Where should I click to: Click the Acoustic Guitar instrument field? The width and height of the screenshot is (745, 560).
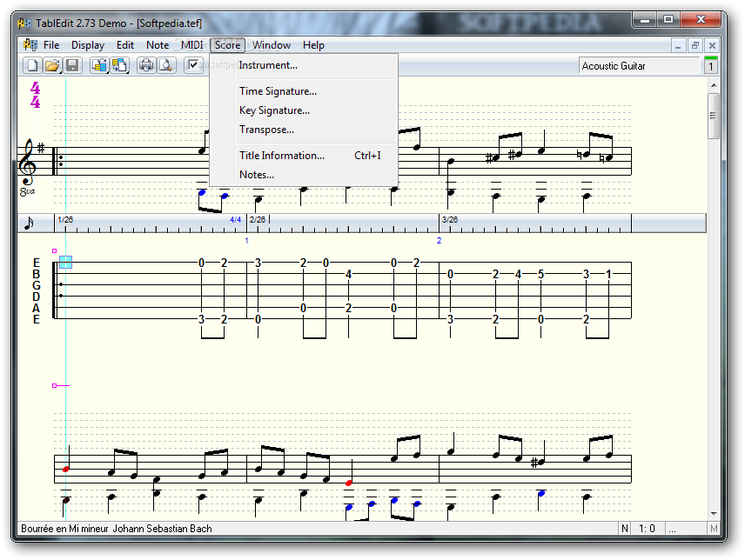[640, 66]
